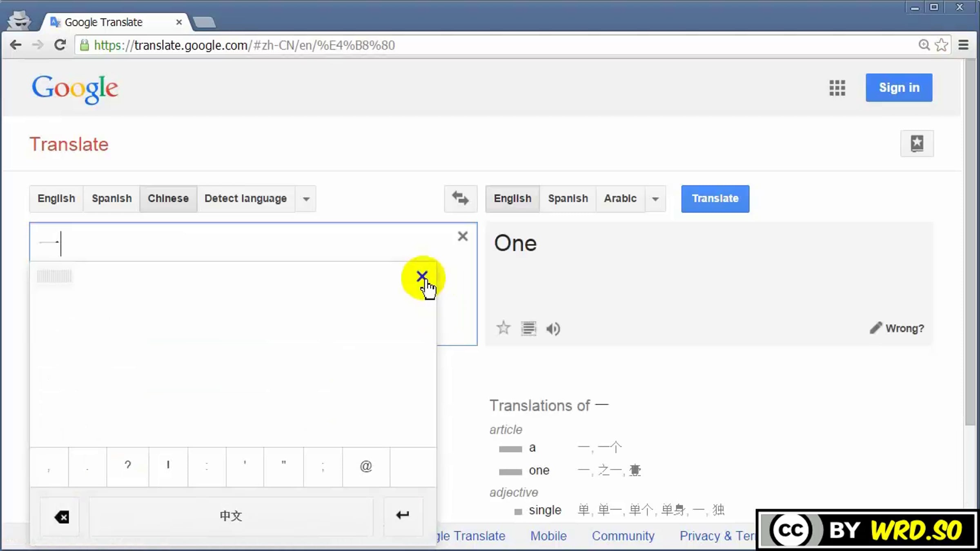Click the Sign in button
The height and width of the screenshot is (551, 980).
899,88
